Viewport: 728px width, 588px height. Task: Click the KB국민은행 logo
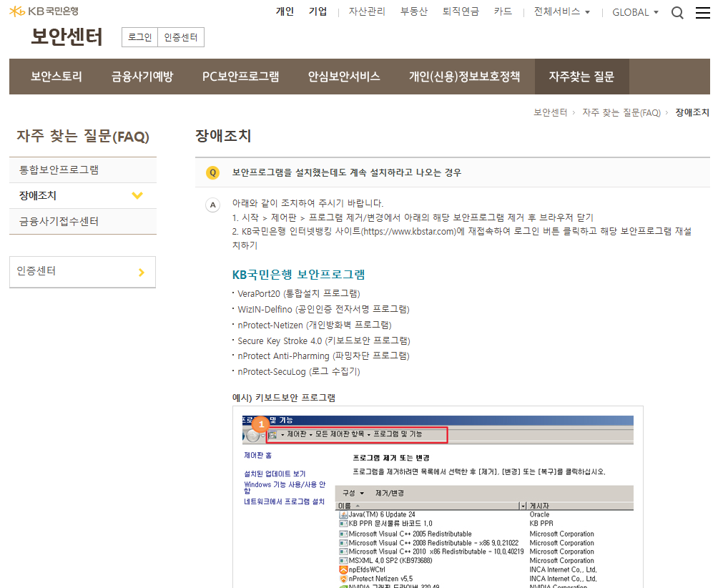[44, 11]
